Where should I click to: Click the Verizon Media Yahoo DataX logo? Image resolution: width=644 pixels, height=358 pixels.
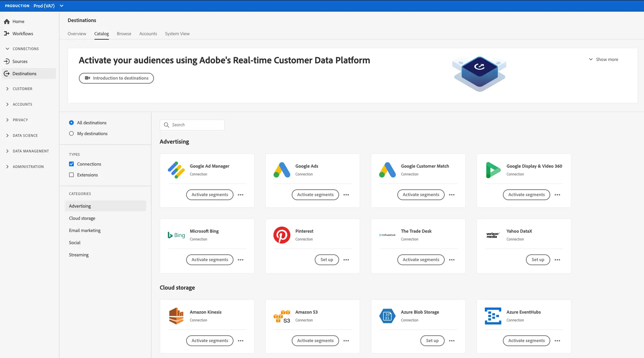coord(493,235)
